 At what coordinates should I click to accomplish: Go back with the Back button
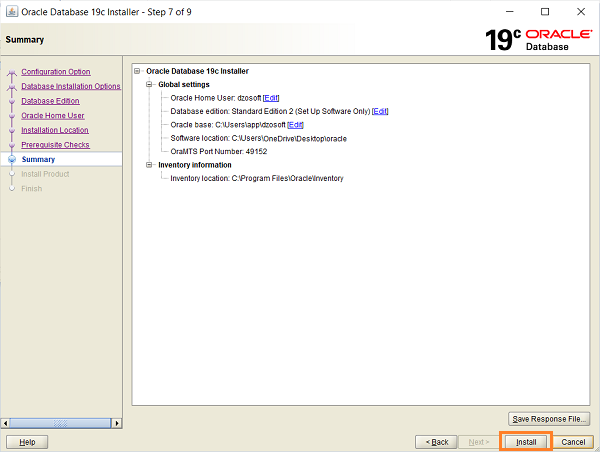(436, 442)
